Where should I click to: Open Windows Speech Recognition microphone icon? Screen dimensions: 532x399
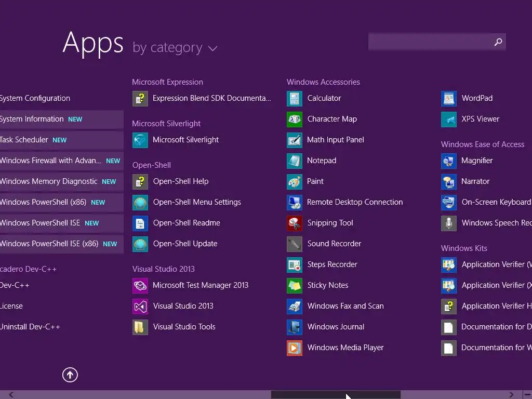click(x=448, y=223)
